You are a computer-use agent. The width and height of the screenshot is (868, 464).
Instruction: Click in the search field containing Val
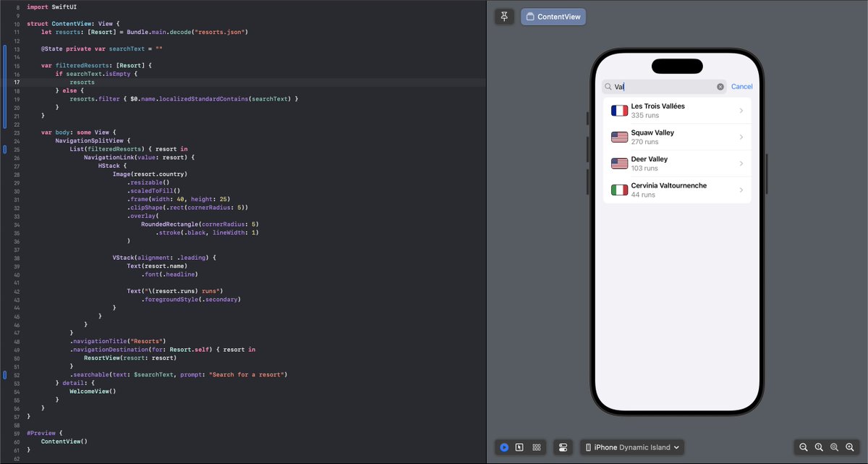tap(664, 87)
